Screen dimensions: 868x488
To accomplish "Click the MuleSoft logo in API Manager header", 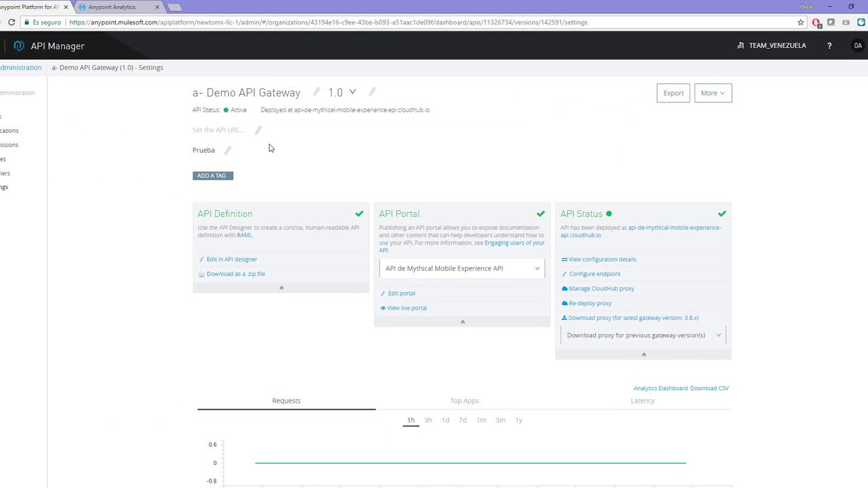I will click(x=19, y=45).
